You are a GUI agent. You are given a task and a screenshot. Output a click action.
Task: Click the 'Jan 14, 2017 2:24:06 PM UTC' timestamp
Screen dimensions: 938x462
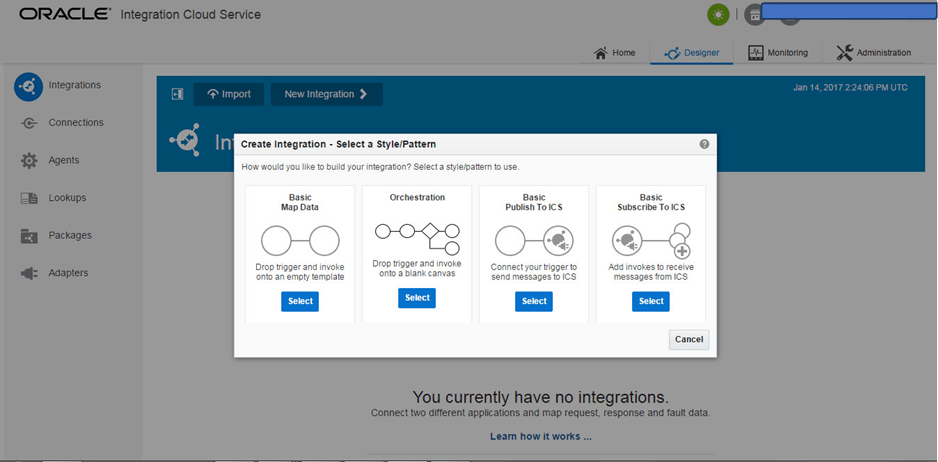850,88
